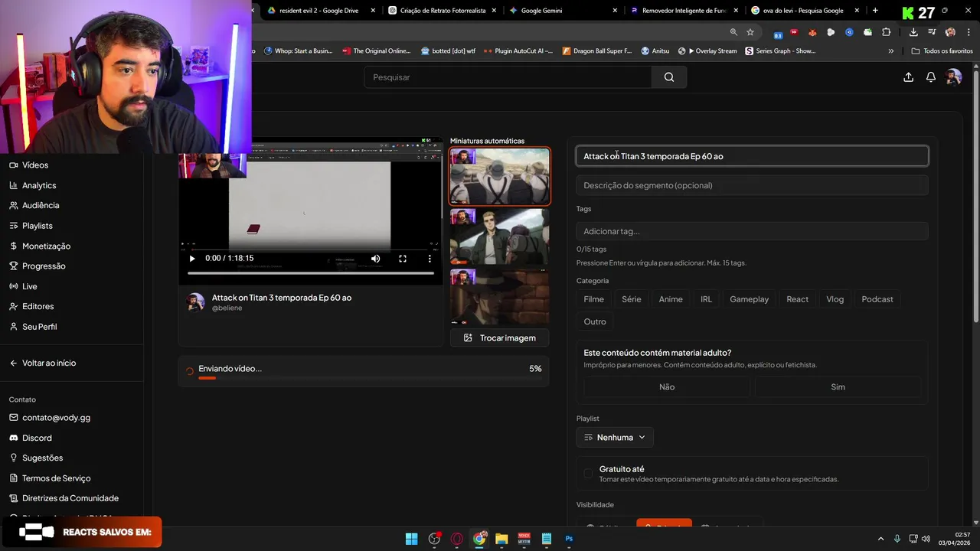Open File Explorer from the taskbar

click(501, 539)
